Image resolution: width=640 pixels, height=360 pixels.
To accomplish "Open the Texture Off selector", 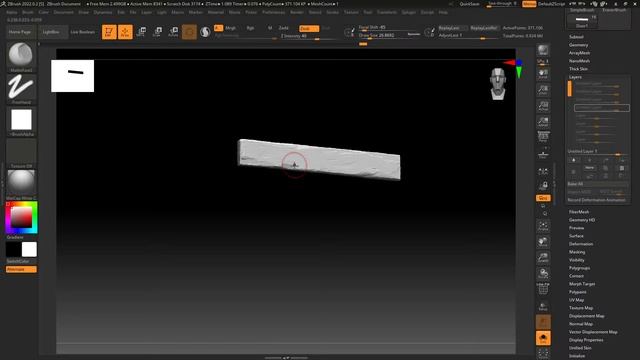I will [x=21, y=153].
